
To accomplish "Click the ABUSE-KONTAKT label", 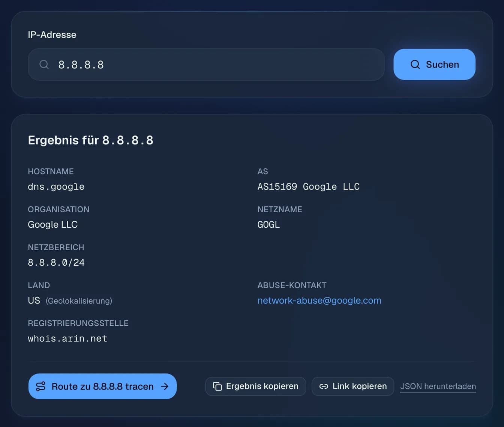I will [292, 285].
